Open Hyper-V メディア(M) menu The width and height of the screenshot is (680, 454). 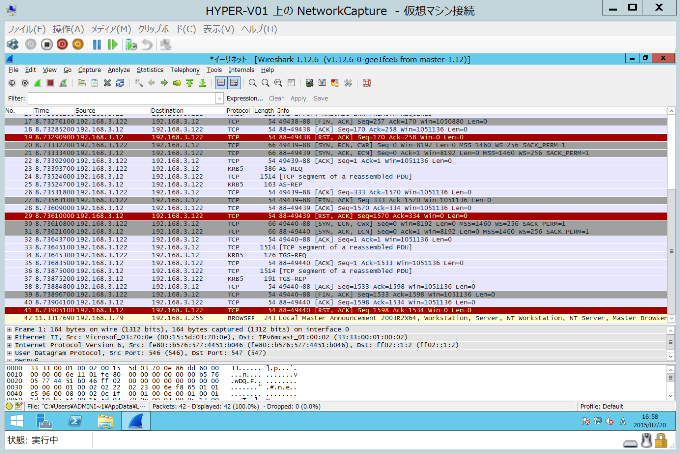pyautogui.click(x=111, y=29)
